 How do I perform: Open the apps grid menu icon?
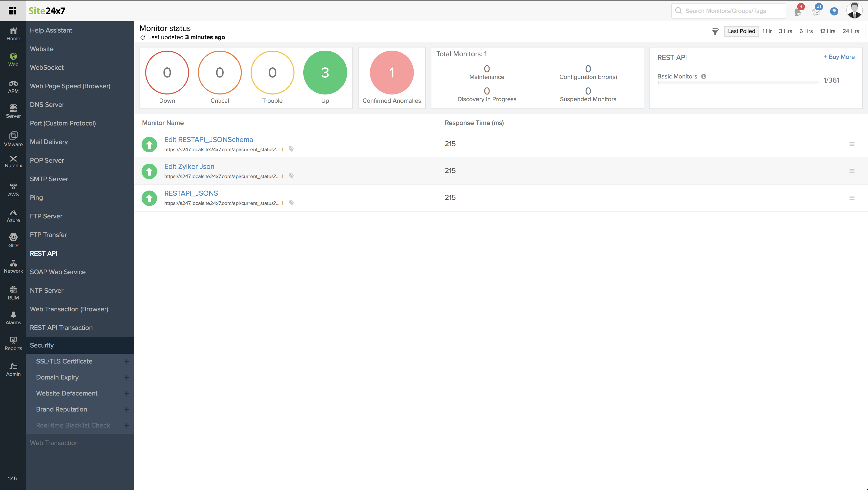(12, 11)
